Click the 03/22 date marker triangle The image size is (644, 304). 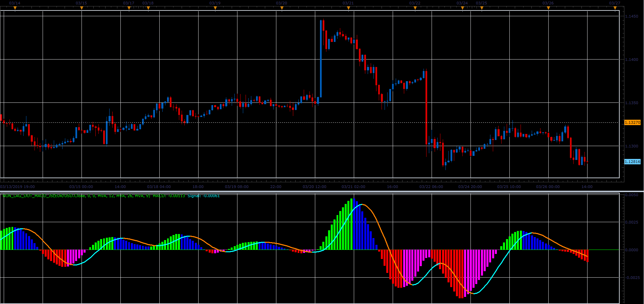tap(415, 8)
